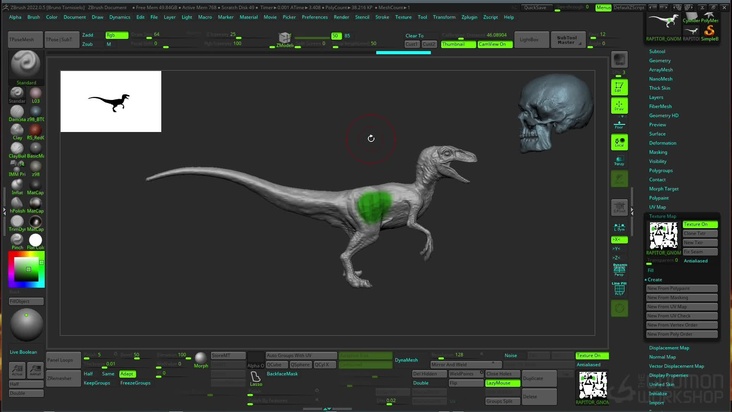Toggle the Floor grid icon
The height and width of the screenshot is (412, 732).
pos(619,125)
